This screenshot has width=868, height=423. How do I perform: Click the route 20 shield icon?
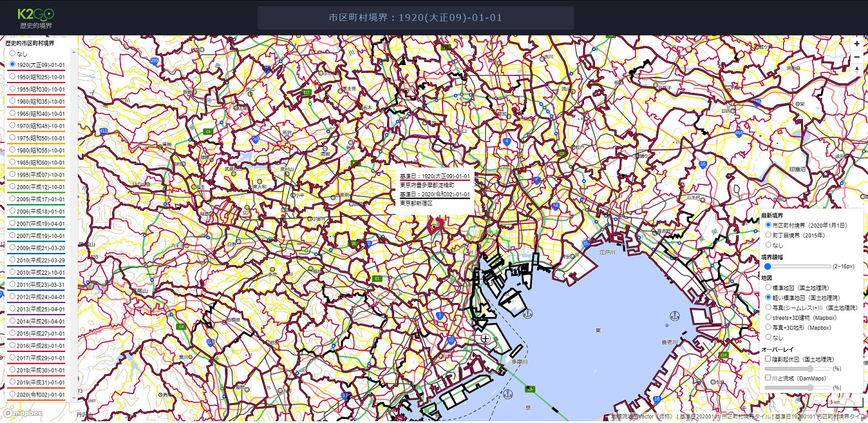(368, 243)
